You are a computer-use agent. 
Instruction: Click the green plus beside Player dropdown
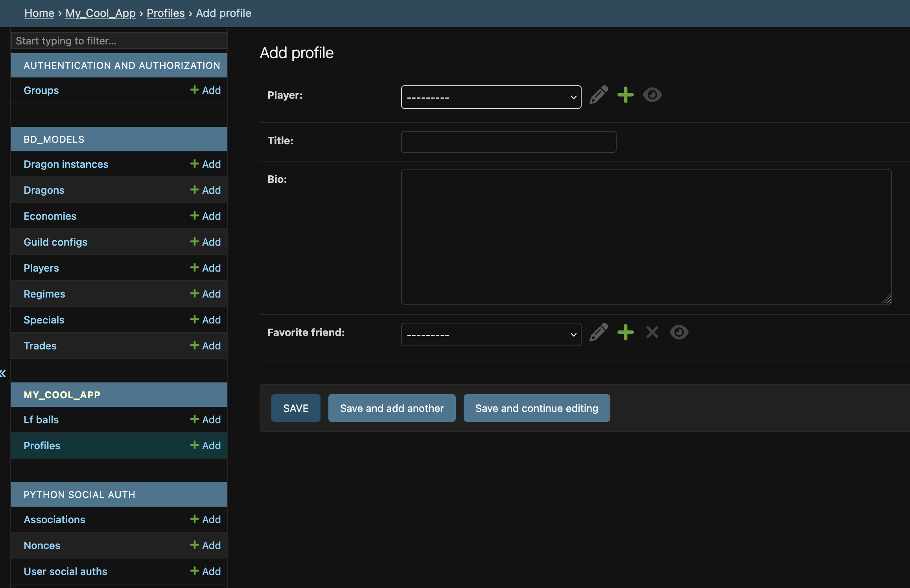(x=625, y=95)
